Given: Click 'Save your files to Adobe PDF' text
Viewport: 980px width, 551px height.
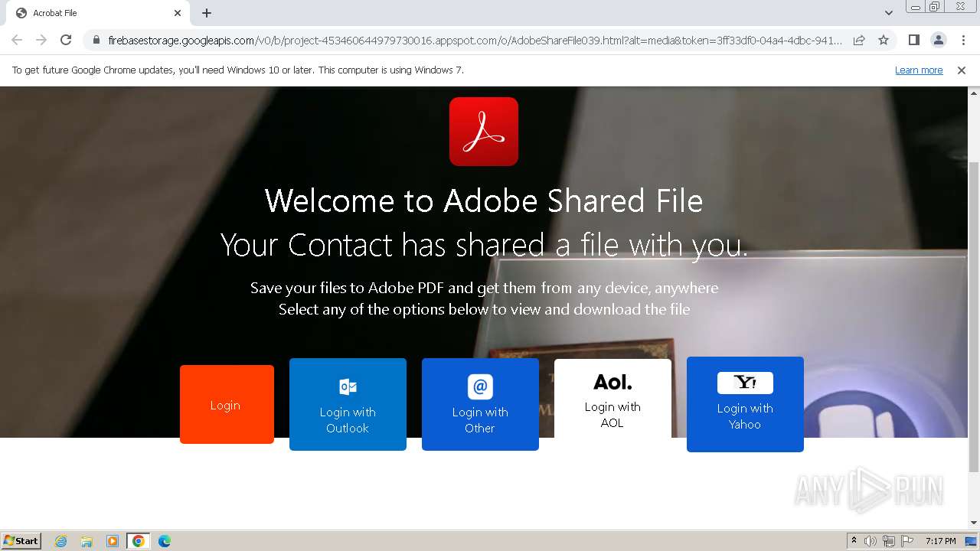Looking at the screenshot, I should 484,288.
